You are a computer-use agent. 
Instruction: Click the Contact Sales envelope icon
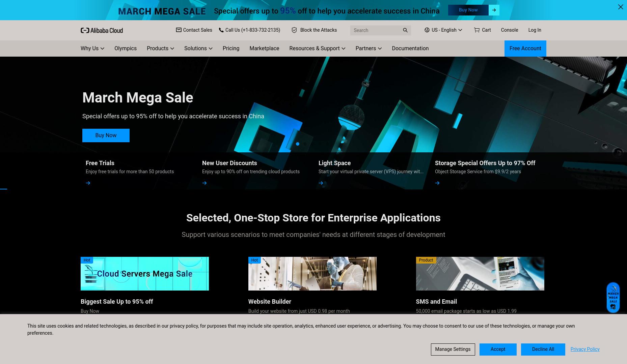click(x=179, y=30)
